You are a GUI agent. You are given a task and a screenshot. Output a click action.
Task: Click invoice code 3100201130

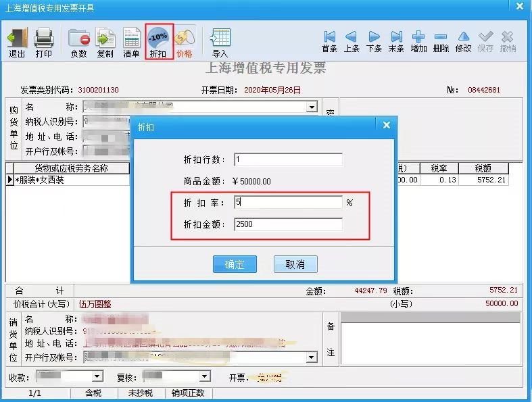(x=99, y=90)
